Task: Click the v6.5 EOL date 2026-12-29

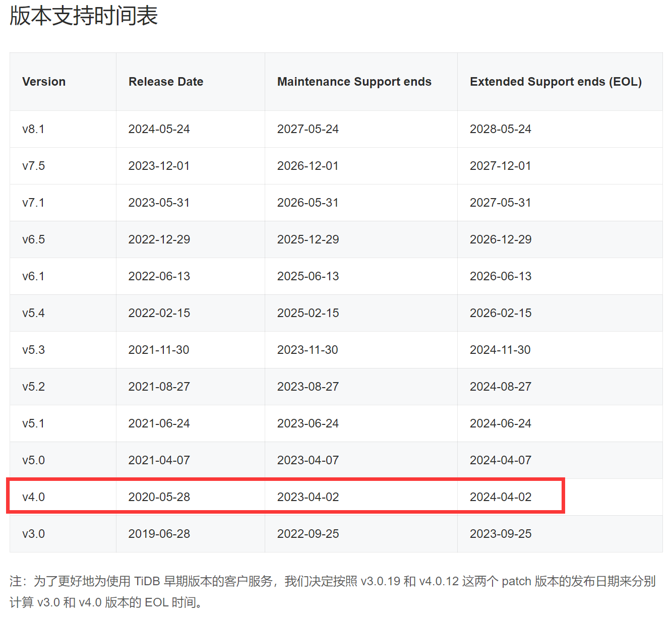Action: (x=501, y=239)
